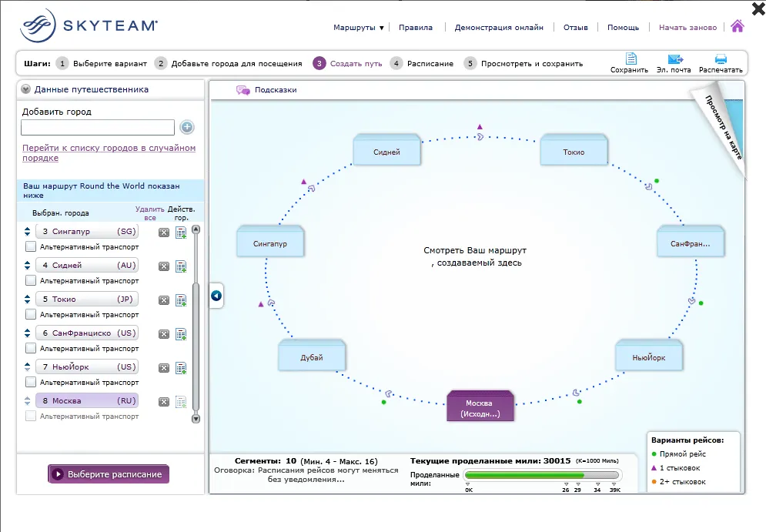Delete Сидней using its X icon
Viewport: 766px width, 532px height.
(x=164, y=266)
